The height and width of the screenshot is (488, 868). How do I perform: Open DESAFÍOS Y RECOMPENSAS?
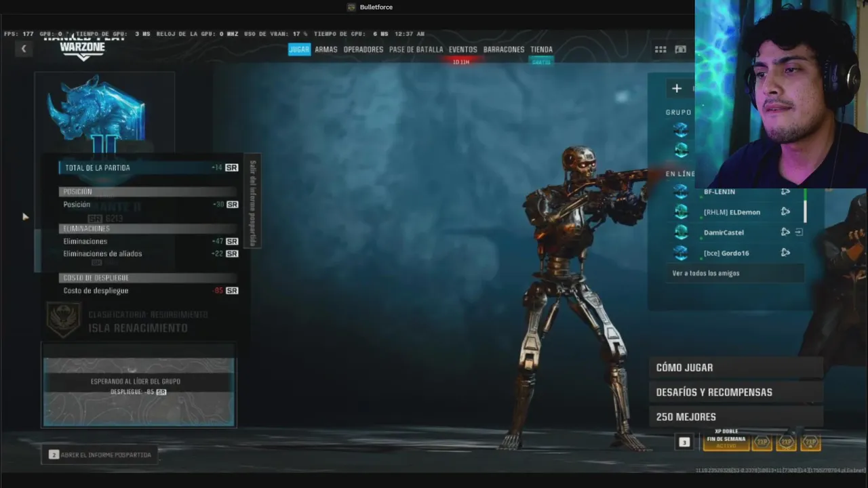pyautogui.click(x=736, y=392)
